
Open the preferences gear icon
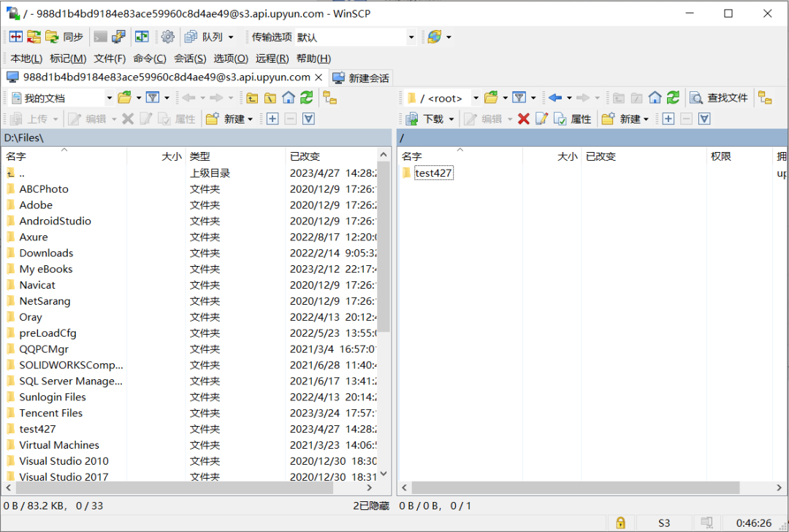(167, 37)
